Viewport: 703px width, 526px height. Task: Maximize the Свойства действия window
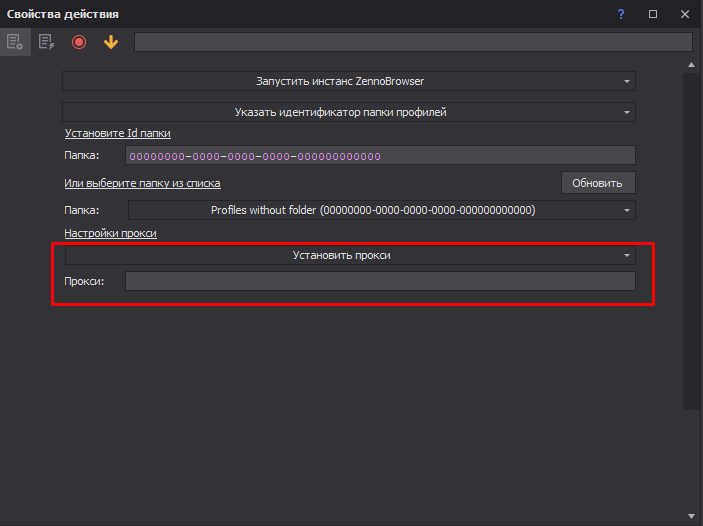point(653,14)
